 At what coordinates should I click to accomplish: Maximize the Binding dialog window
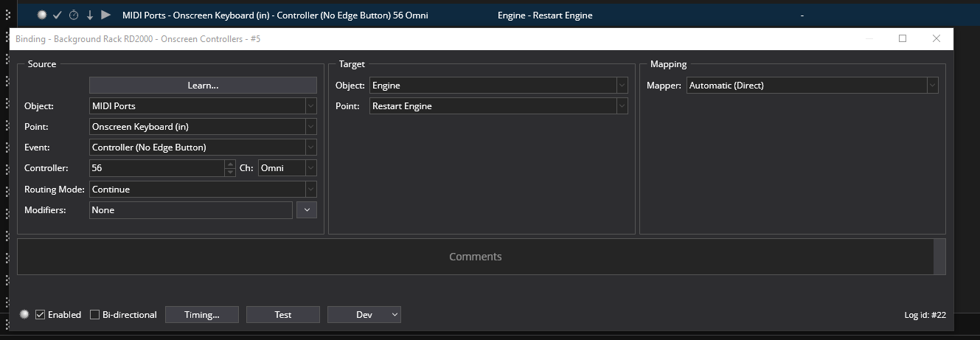902,38
